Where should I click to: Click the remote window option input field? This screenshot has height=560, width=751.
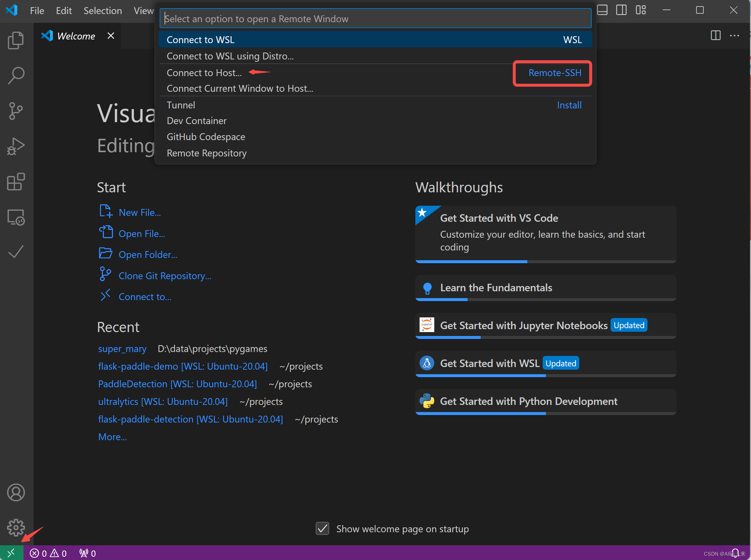[x=375, y=19]
